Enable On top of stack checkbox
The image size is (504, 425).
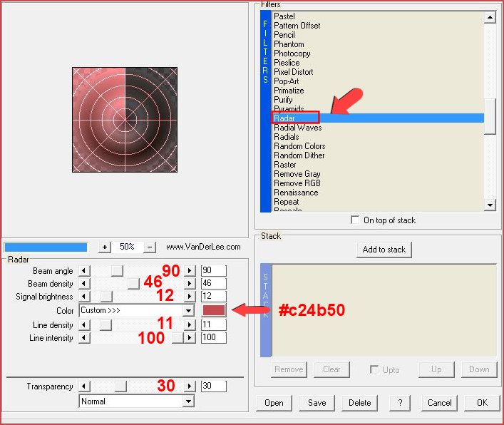[355, 220]
